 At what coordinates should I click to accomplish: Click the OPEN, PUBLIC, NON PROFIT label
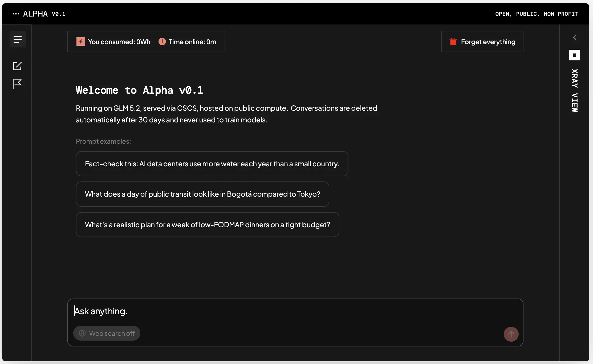[x=537, y=14]
